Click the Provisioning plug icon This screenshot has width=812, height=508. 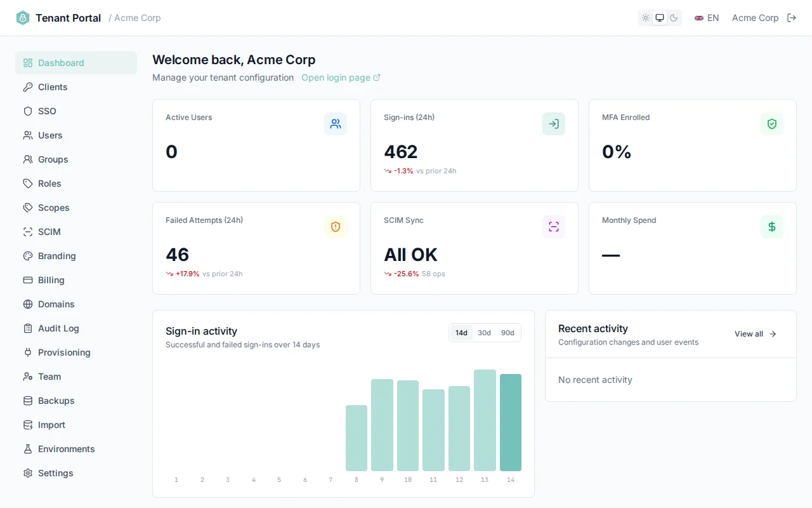[28, 352]
